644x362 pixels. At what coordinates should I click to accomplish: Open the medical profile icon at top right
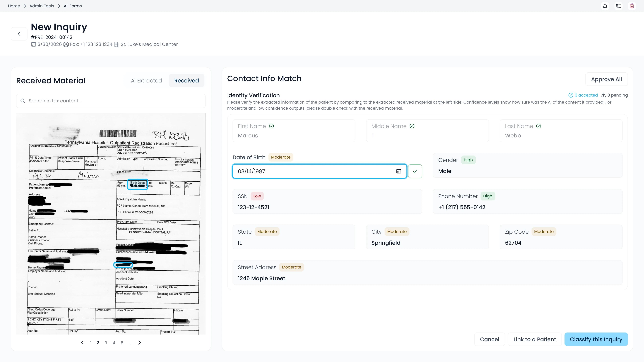tap(632, 6)
